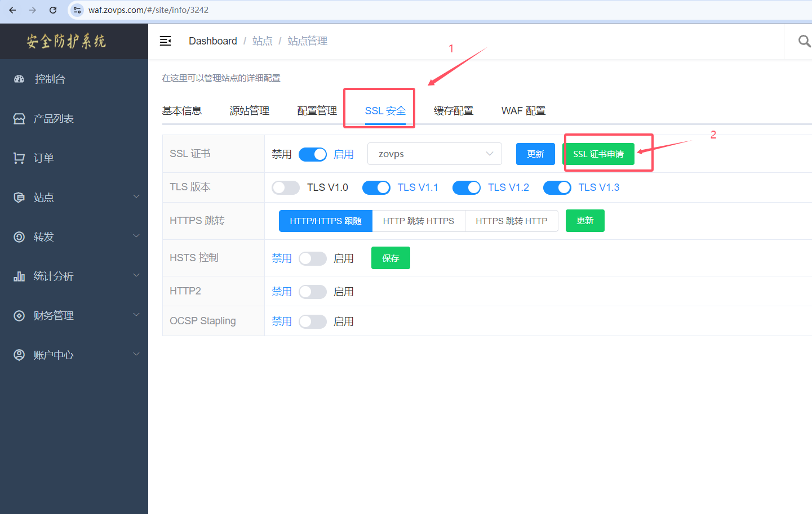812x514 pixels.
Task: Click 启用 label beside SSL 证书 switch
Action: point(344,154)
